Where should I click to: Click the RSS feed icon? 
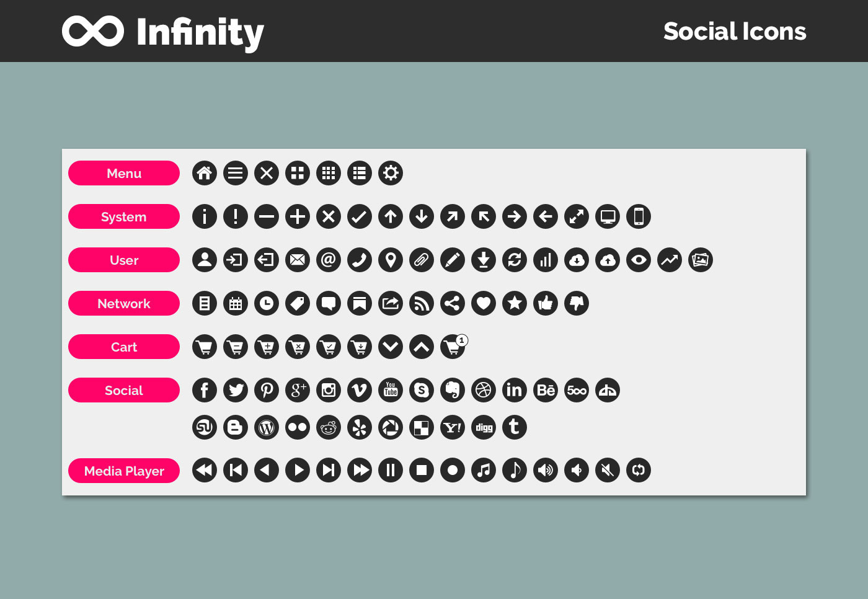click(x=422, y=303)
